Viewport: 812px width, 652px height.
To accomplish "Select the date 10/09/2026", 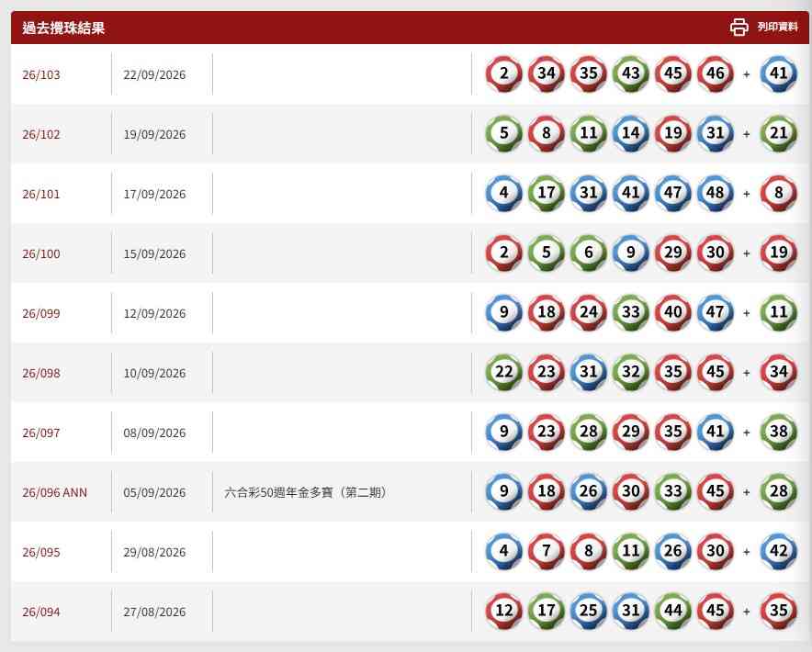I will coord(154,373).
